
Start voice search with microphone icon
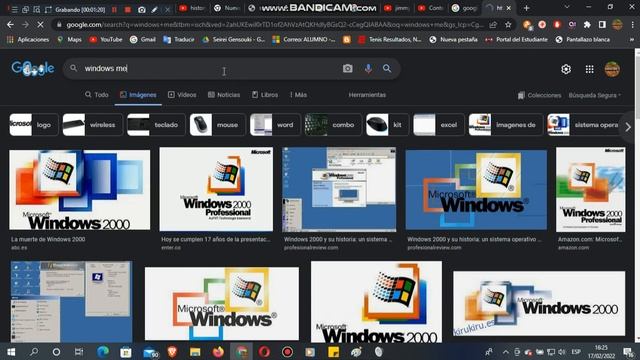(368, 69)
